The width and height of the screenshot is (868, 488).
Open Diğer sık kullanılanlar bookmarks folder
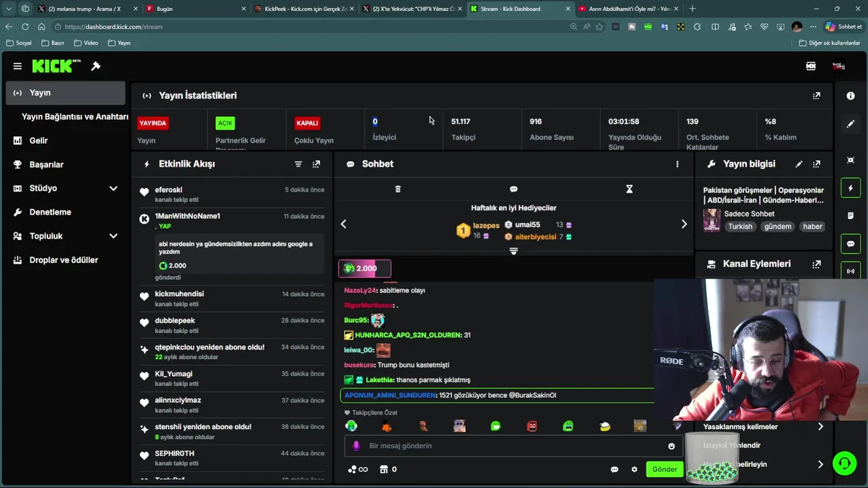click(x=829, y=43)
